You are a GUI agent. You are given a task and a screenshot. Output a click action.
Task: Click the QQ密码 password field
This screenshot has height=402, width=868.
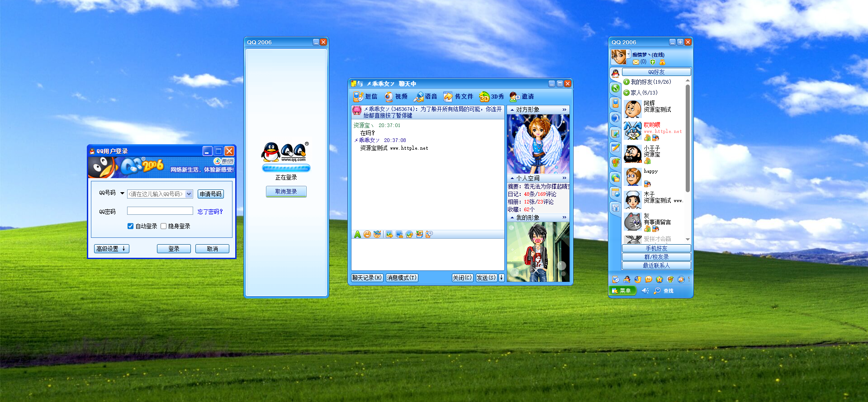[160, 211]
